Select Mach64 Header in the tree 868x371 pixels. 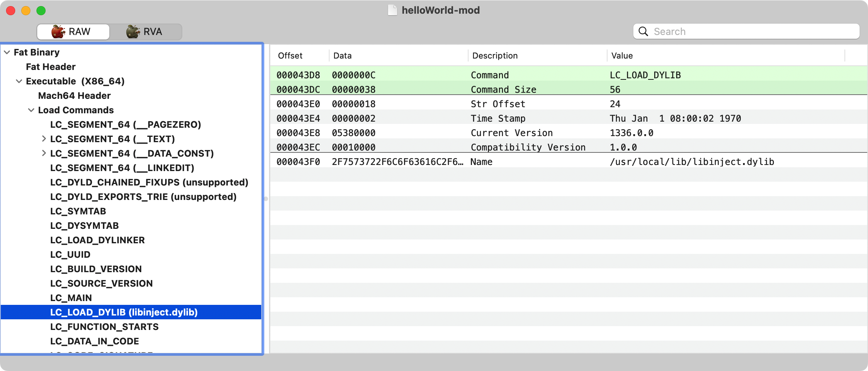[74, 96]
